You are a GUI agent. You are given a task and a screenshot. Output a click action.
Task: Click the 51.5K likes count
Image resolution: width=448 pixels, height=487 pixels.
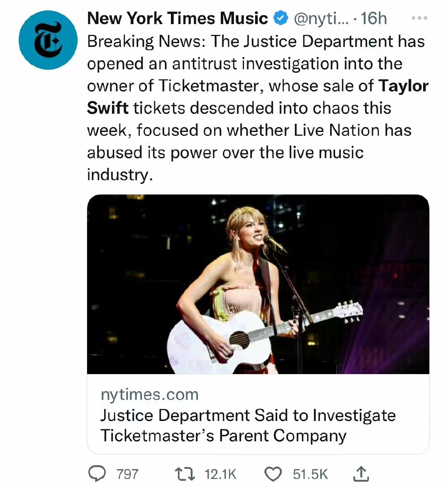(310, 474)
